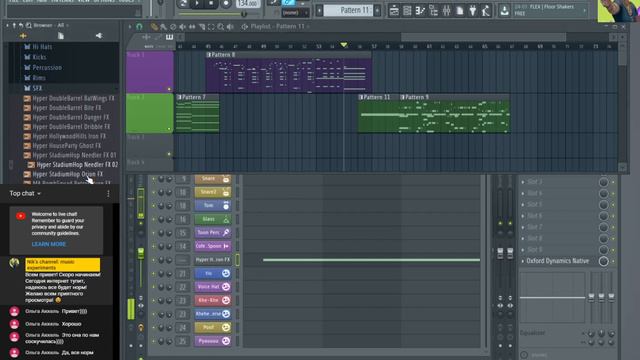The height and width of the screenshot is (360, 640).
Task: Mute the Voice Hat channel LED
Action: pos(154,287)
